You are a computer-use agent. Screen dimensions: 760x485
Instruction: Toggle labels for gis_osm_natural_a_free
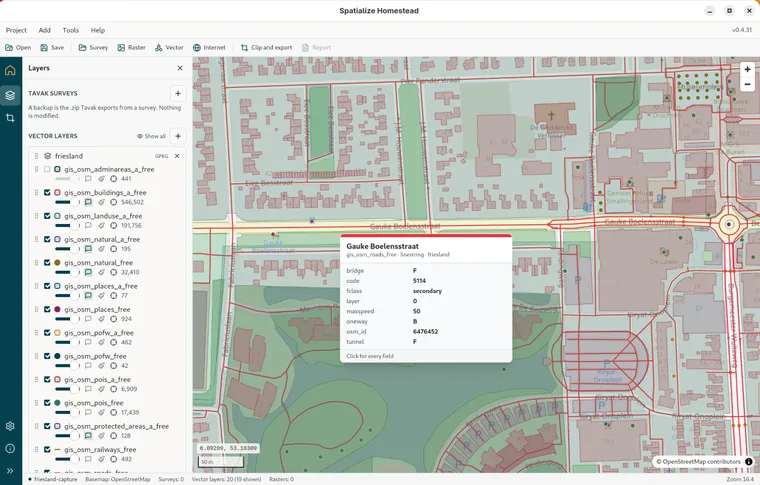pos(88,249)
